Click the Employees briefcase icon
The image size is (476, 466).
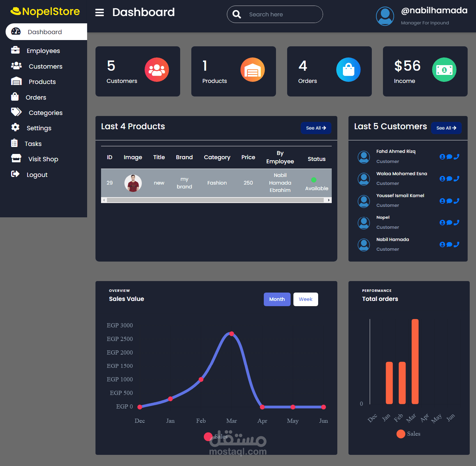click(15, 50)
